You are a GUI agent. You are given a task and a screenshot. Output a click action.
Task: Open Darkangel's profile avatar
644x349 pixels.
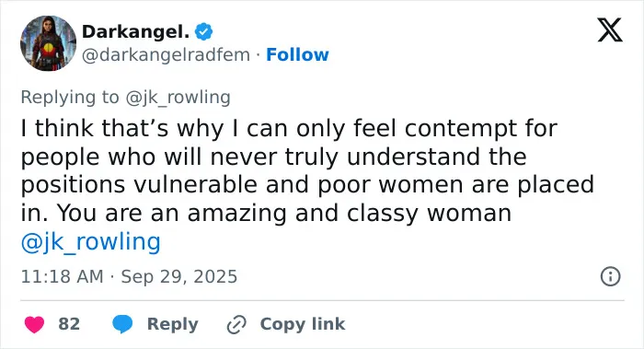coord(48,43)
